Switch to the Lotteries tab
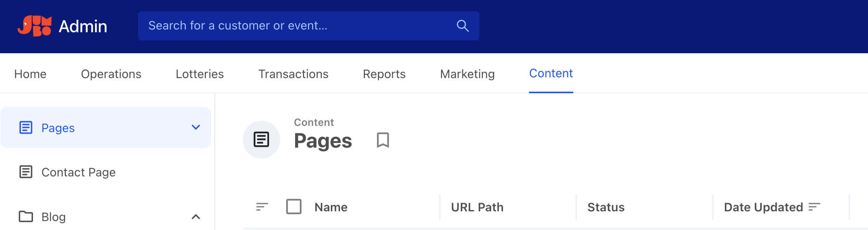 coord(200,74)
